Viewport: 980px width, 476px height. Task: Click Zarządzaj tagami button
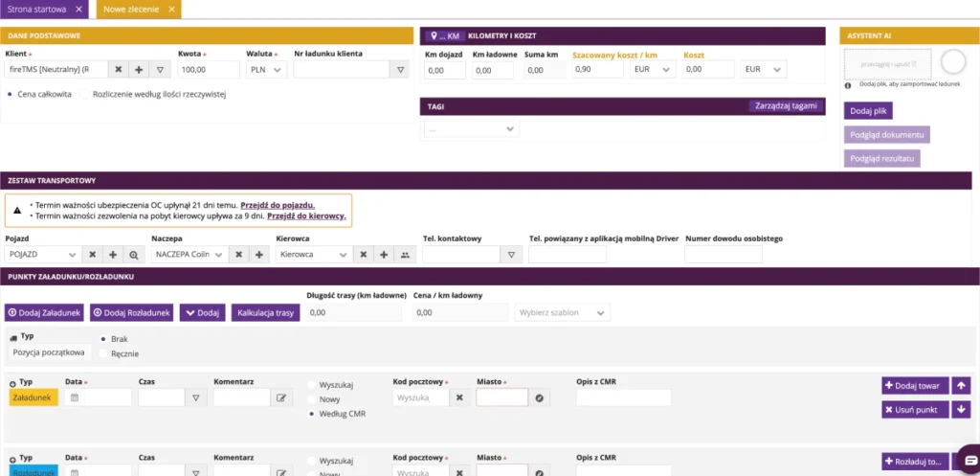[787, 105]
